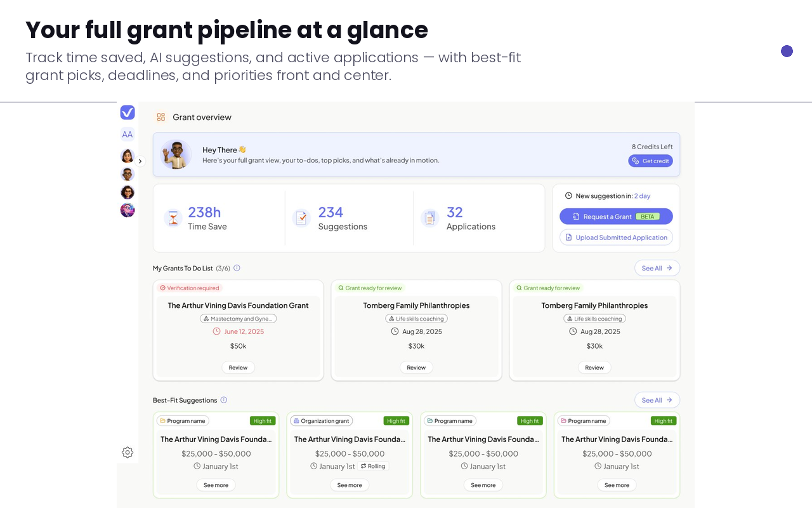This screenshot has height=508, width=812.
Task: Click the Mastectomy and Gyne... tag
Action: pos(238,319)
